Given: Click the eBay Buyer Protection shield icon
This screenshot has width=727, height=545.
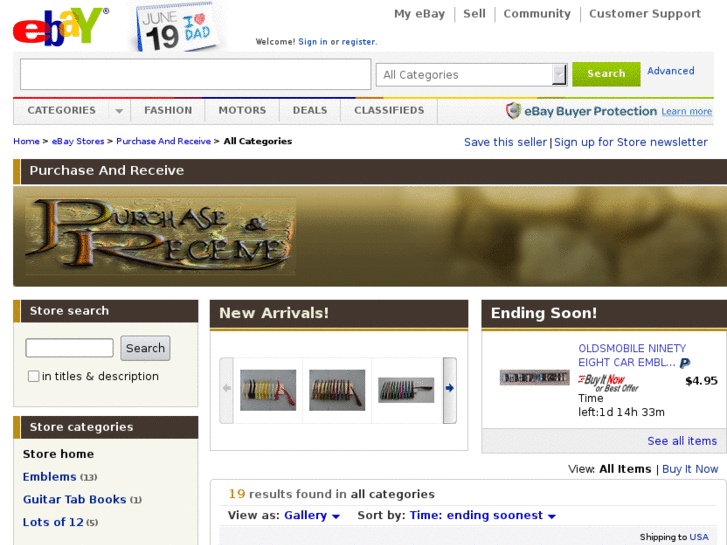Looking at the screenshot, I should [513, 111].
